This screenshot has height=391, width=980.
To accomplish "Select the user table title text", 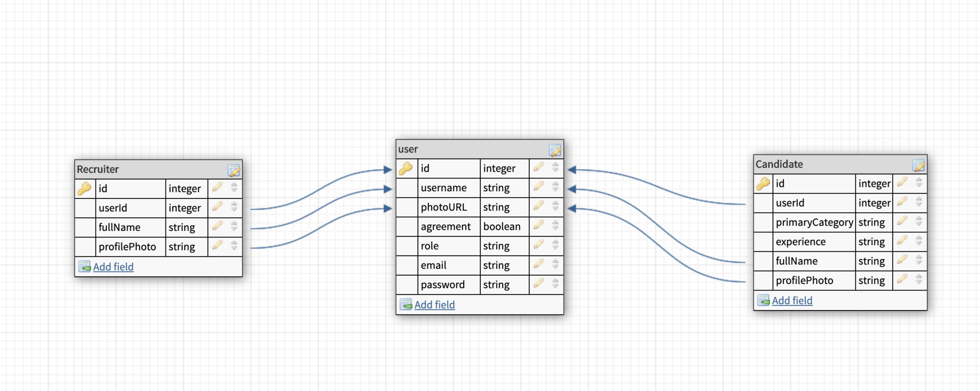I will tap(408, 149).
